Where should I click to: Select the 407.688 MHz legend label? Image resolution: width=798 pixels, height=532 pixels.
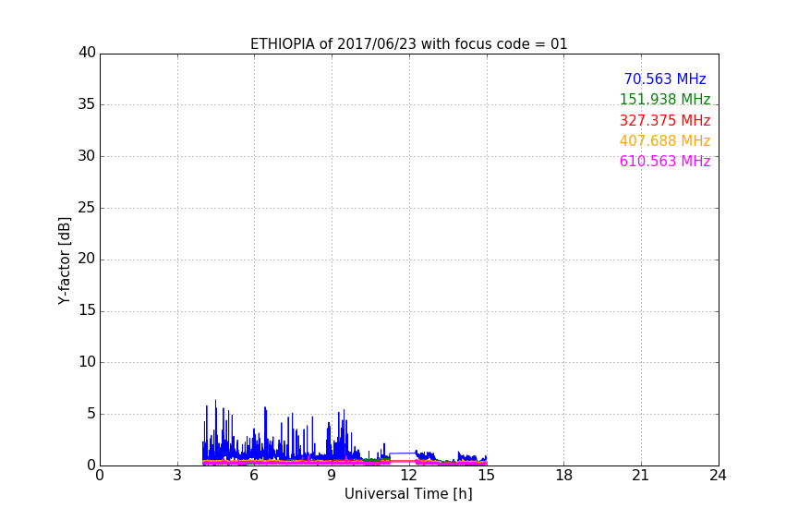pos(665,141)
